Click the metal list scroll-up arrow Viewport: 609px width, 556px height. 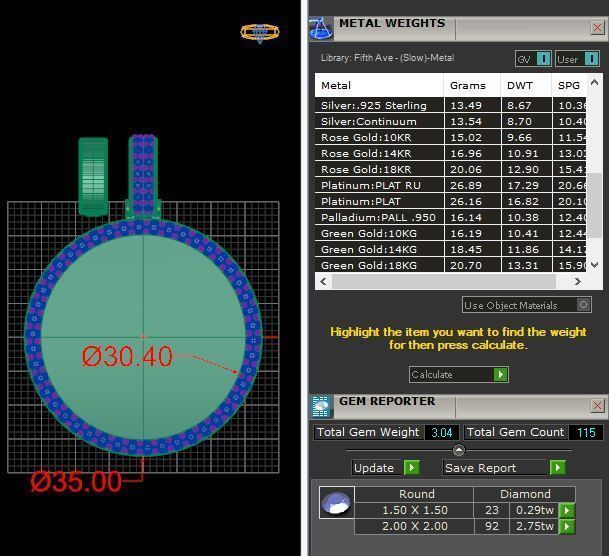(594, 82)
